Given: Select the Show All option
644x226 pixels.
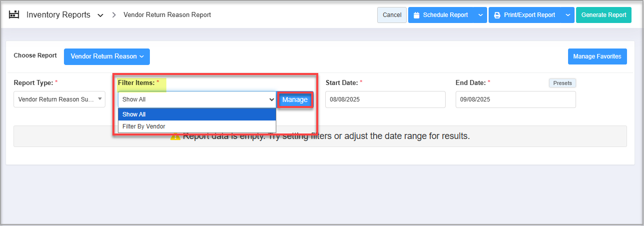Looking at the screenshot, I should (x=197, y=114).
